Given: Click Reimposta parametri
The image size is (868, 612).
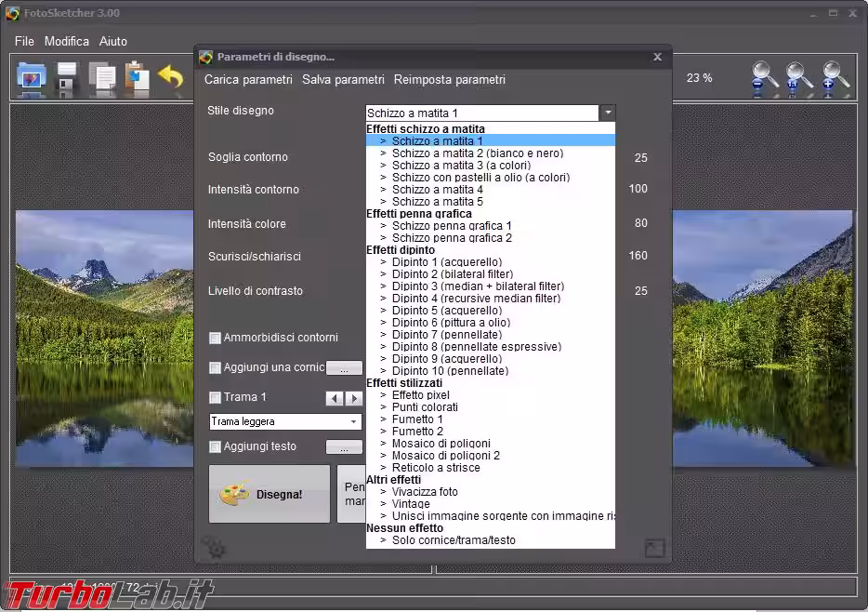Looking at the screenshot, I should (x=449, y=80).
